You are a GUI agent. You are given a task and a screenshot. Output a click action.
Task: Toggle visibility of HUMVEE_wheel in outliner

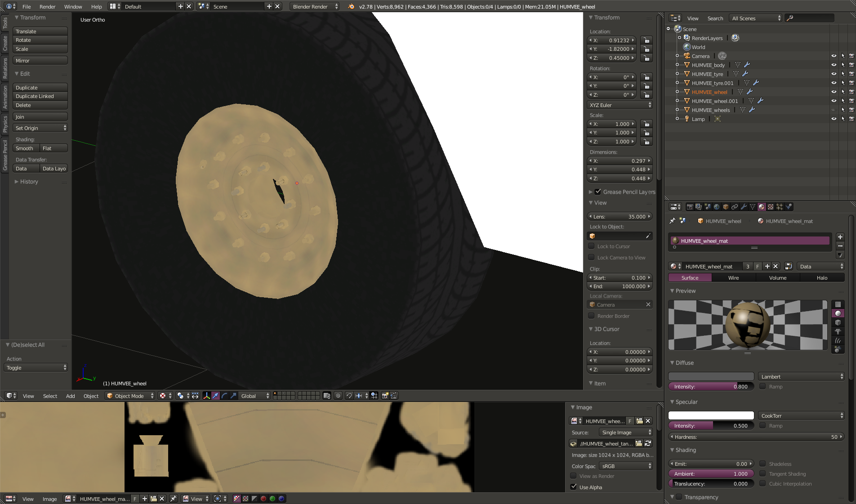pos(834,92)
